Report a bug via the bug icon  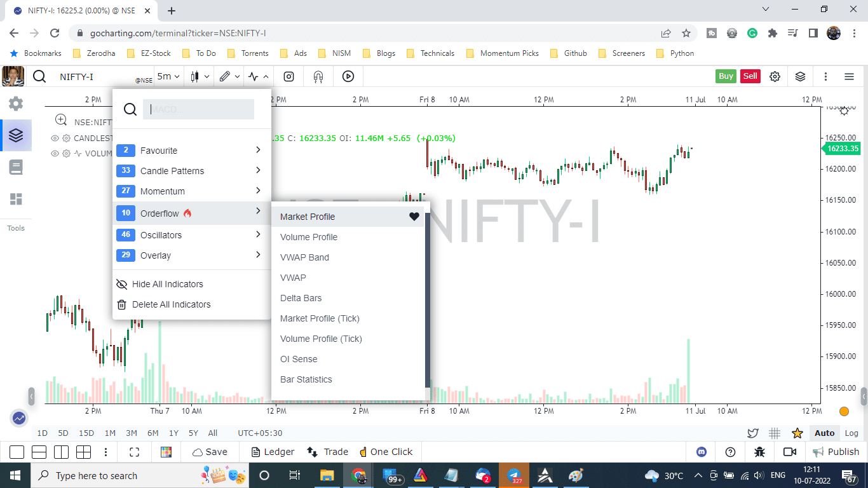(x=759, y=452)
